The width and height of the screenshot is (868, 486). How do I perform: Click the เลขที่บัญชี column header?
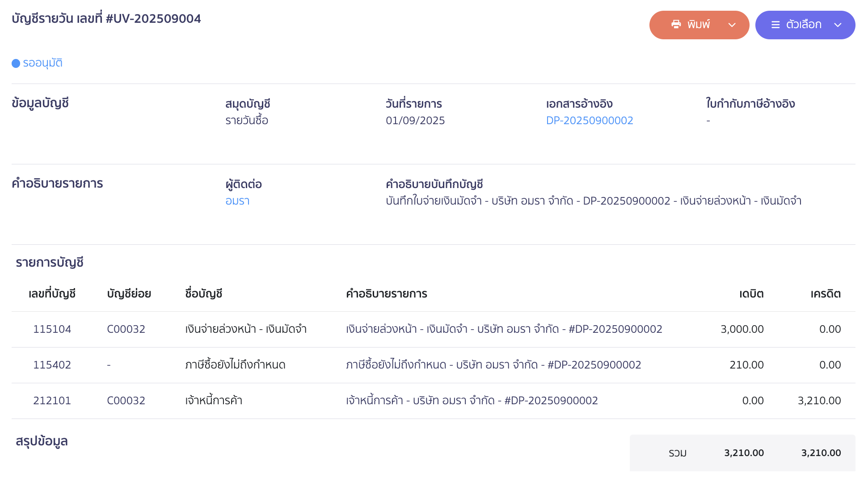52,294
